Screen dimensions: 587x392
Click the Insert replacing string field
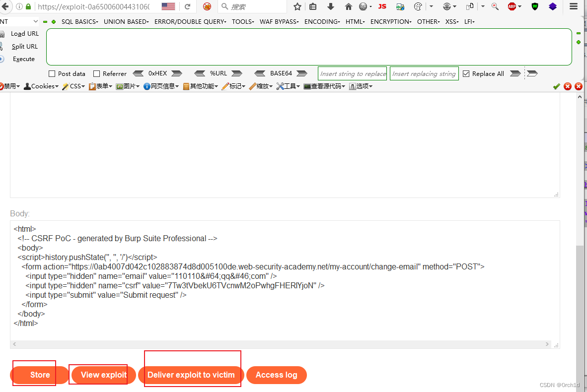click(x=424, y=73)
